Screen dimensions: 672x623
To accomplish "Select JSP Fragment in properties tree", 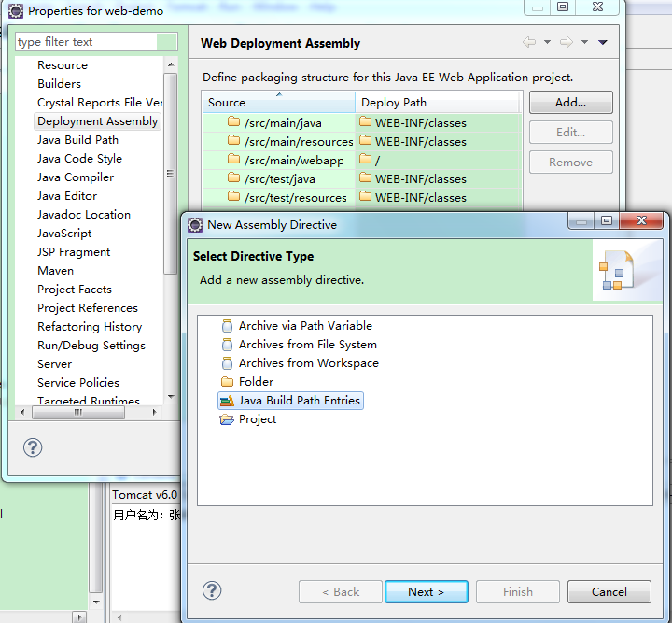I will tap(74, 252).
